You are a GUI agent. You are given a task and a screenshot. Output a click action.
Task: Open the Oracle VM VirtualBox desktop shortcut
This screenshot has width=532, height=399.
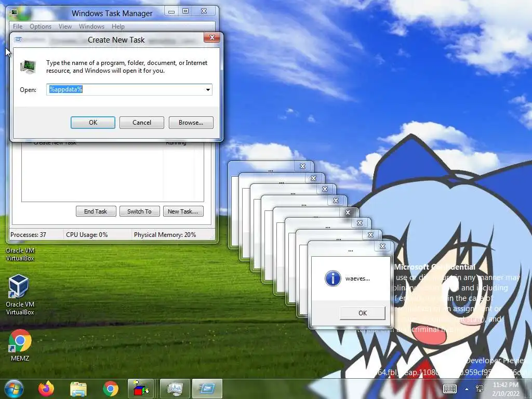(20, 295)
